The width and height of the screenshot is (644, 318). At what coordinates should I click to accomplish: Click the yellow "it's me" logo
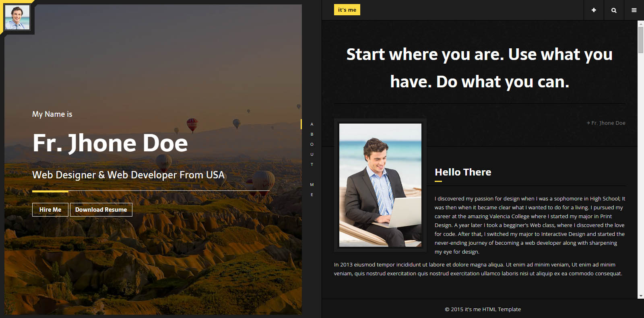(x=347, y=10)
